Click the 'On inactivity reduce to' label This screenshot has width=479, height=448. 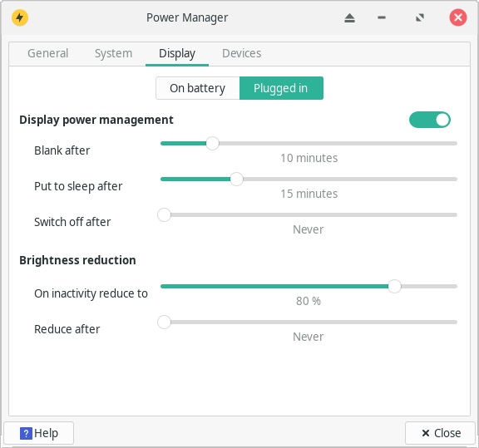(x=91, y=293)
